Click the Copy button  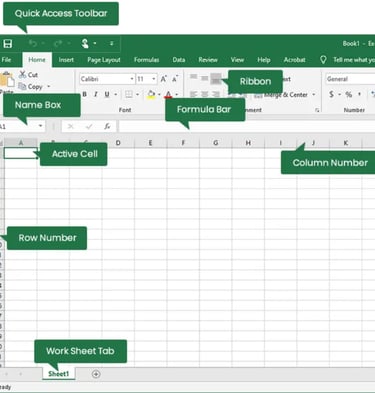31,87
